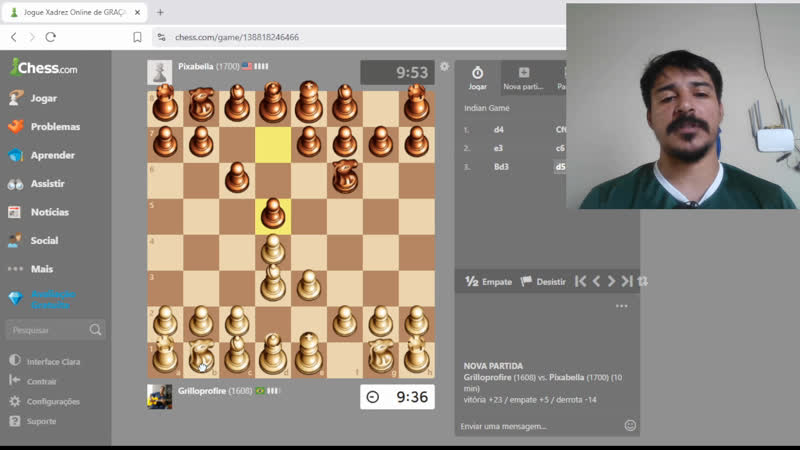
Task: Switch to the Jogar tab
Action: 478,78
